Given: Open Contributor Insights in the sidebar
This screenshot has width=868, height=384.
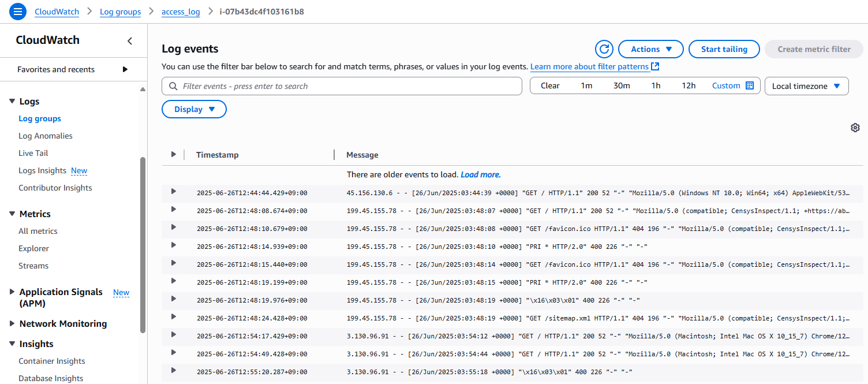Looking at the screenshot, I should tap(55, 188).
